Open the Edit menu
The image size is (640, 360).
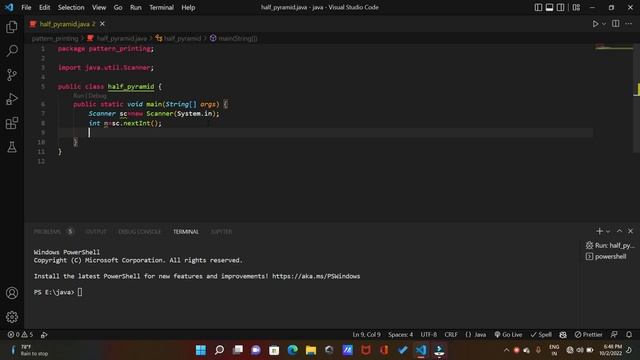pos(44,7)
